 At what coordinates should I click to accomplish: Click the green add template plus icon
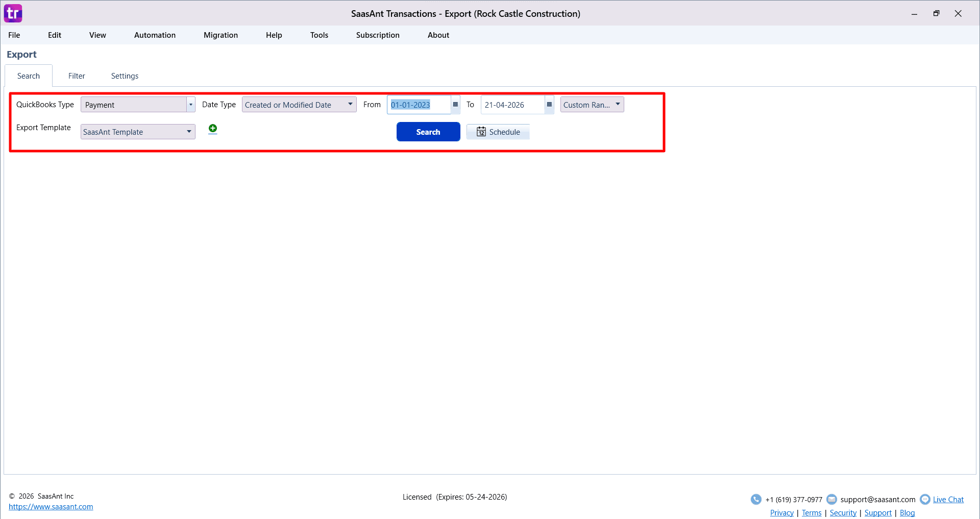point(213,129)
